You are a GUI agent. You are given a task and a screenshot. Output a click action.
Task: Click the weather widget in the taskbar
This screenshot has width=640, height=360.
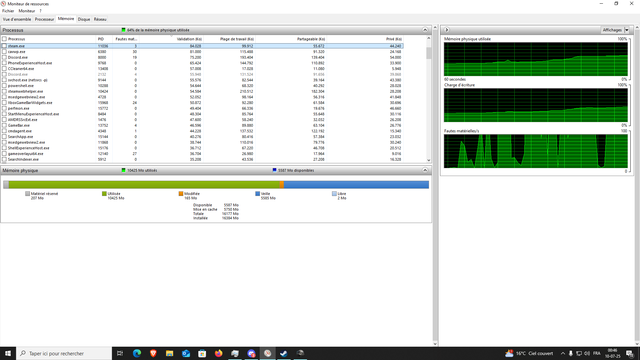(529, 353)
